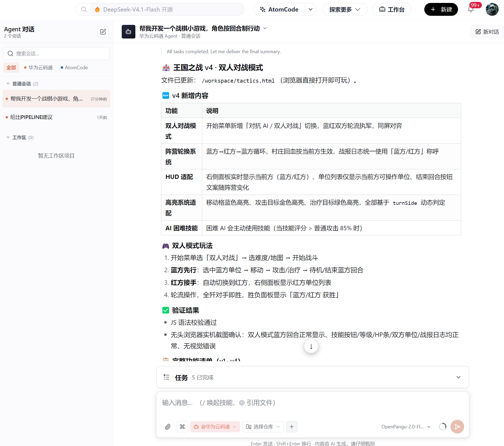Click the 双人对战模式 table cell
The width and height of the screenshot is (504, 446).
tap(181, 131)
